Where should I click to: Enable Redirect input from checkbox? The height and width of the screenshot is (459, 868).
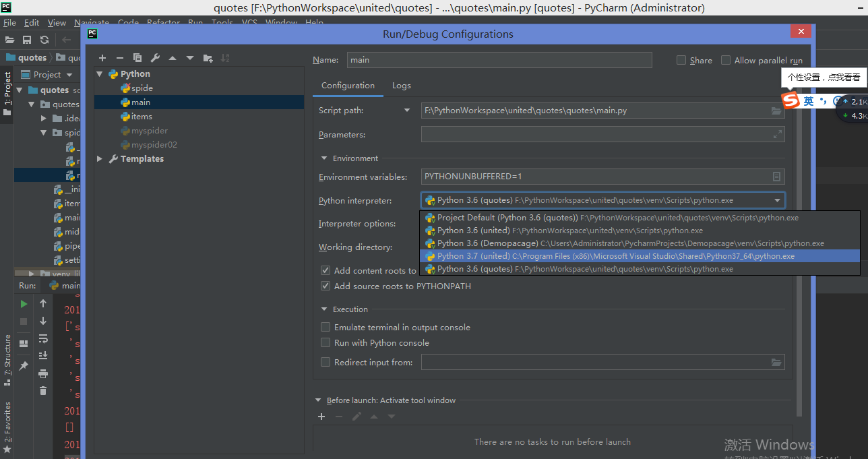[325, 362]
